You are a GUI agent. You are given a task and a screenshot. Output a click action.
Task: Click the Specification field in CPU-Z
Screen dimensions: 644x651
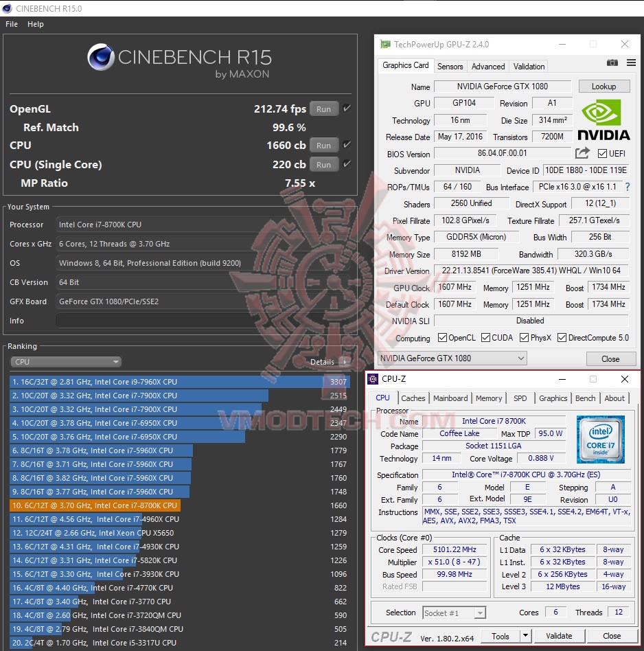(526, 475)
